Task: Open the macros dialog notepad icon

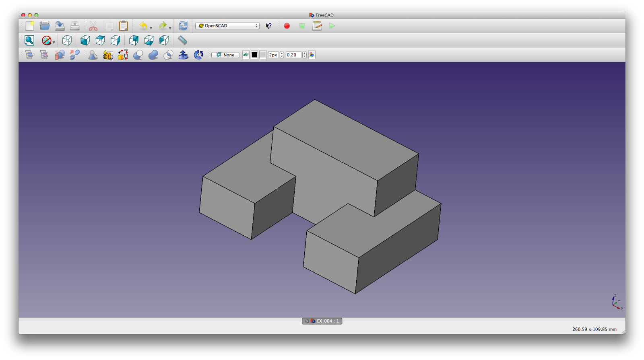Action: click(317, 26)
